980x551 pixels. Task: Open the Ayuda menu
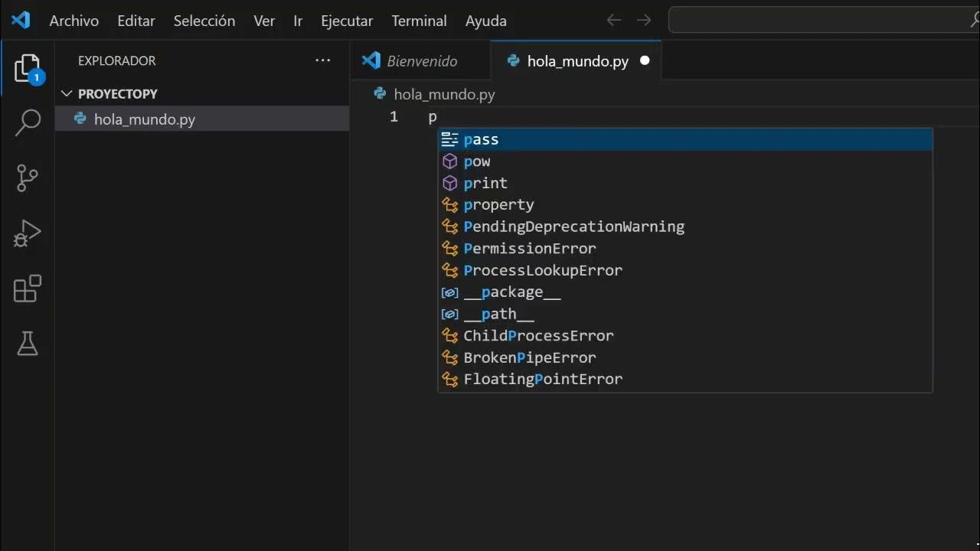[486, 21]
